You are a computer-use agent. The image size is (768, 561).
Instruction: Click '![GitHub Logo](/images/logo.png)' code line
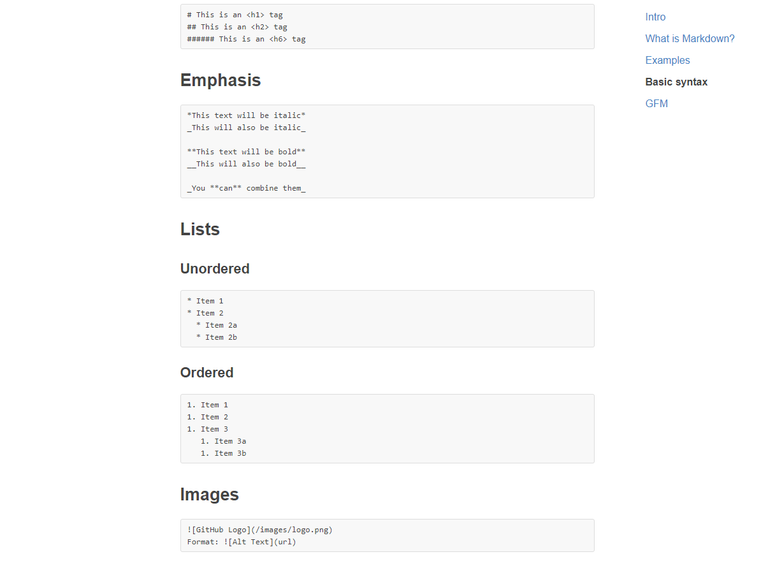pyautogui.click(x=260, y=530)
